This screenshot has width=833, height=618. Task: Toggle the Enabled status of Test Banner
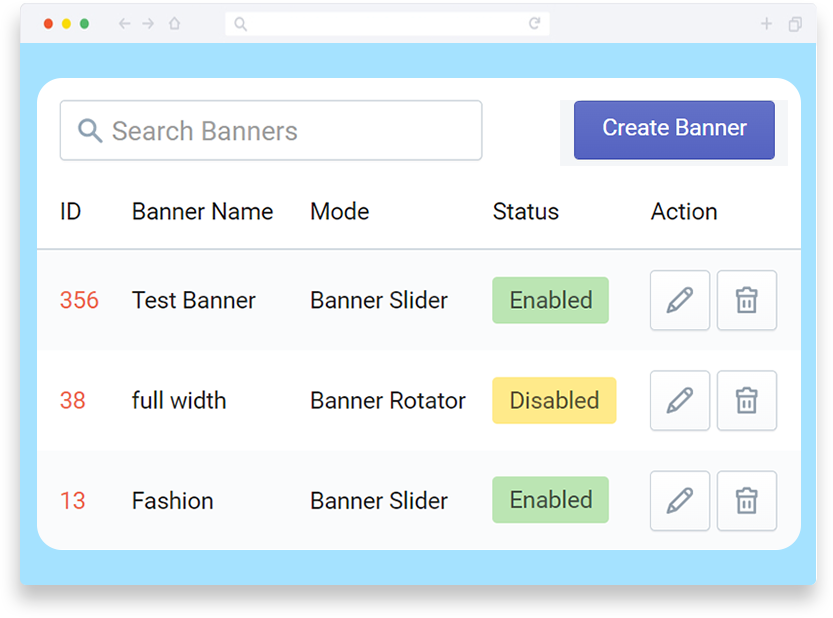(x=550, y=300)
